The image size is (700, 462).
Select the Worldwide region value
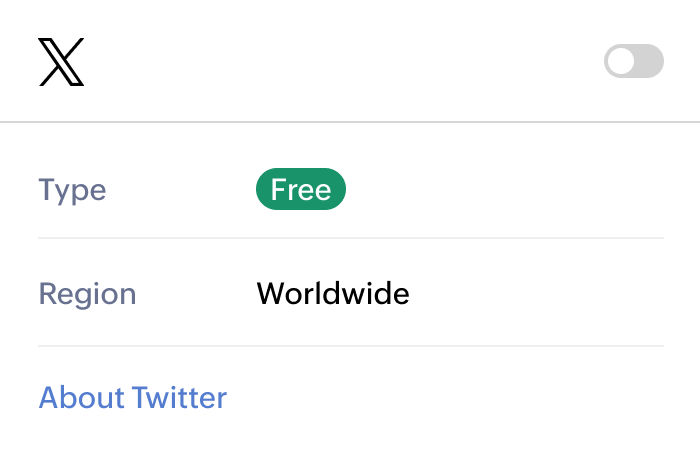(333, 293)
